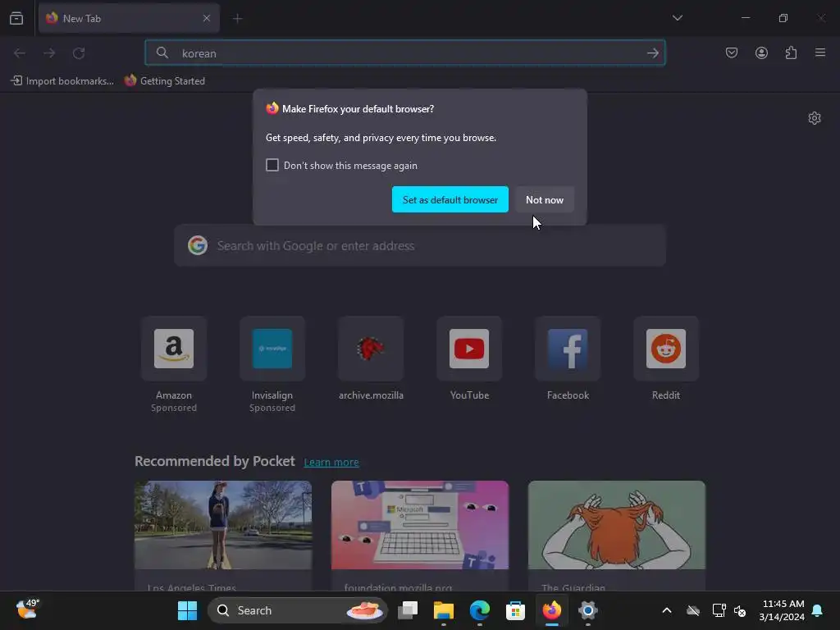Go forward with the forward arrow
This screenshot has height=630, width=840.
click(x=49, y=53)
